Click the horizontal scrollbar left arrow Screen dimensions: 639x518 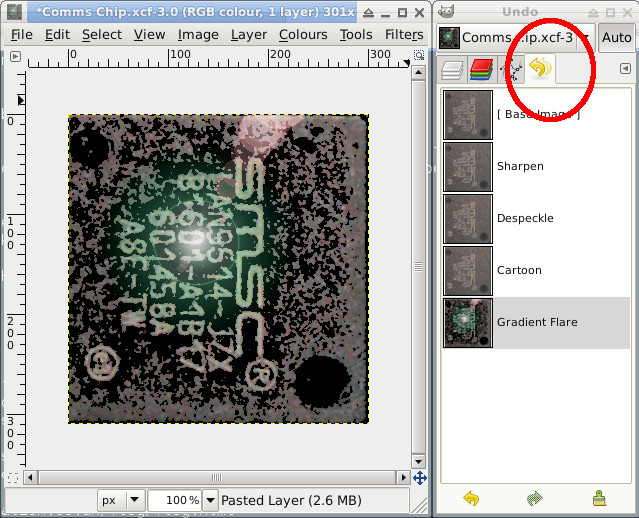click(x=30, y=477)
